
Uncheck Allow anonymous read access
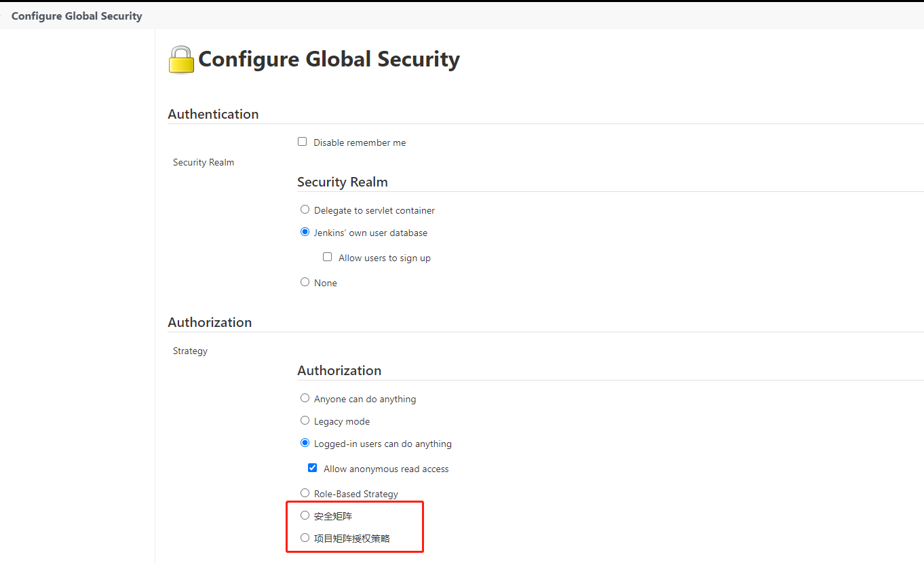(312, 467)
